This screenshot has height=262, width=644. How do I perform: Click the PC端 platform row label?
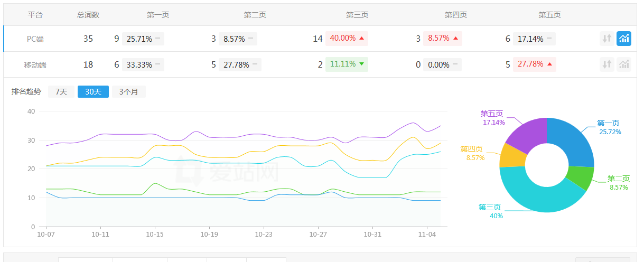(35, 39)
